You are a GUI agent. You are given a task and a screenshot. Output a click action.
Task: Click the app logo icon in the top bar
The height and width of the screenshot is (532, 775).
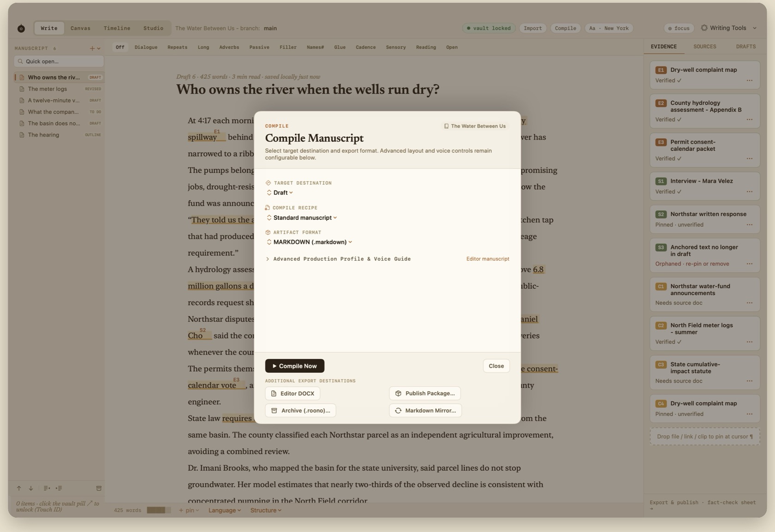[21, 29]
